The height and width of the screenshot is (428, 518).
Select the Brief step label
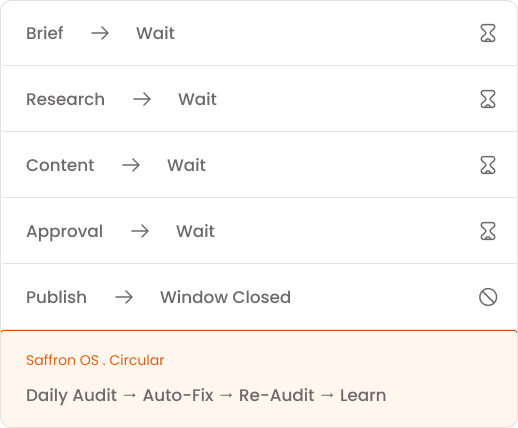[x=45, y=33]
